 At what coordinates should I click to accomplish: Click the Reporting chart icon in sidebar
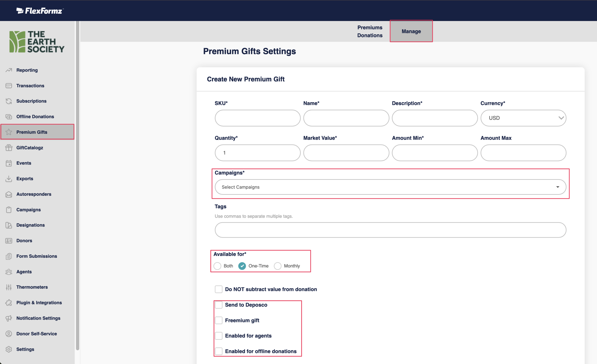pyautogui.click(x=9, y=70)
